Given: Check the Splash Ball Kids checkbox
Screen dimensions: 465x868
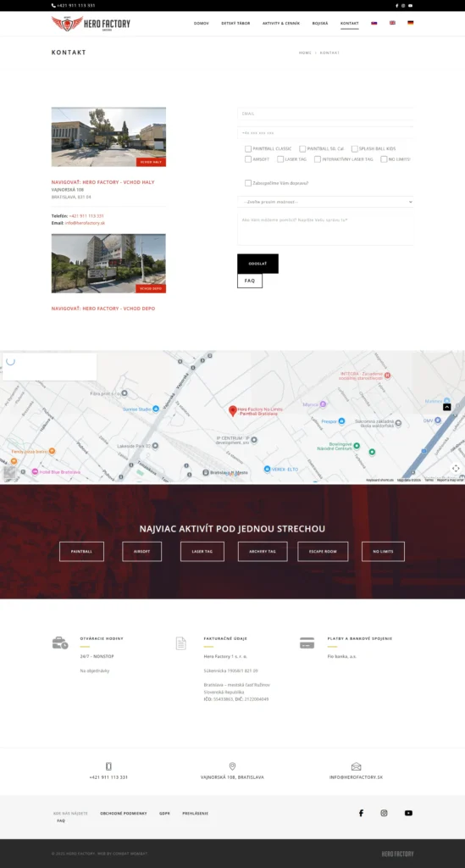Looking at the screenshot, I should pyautogui.click(x=354, y=149).
